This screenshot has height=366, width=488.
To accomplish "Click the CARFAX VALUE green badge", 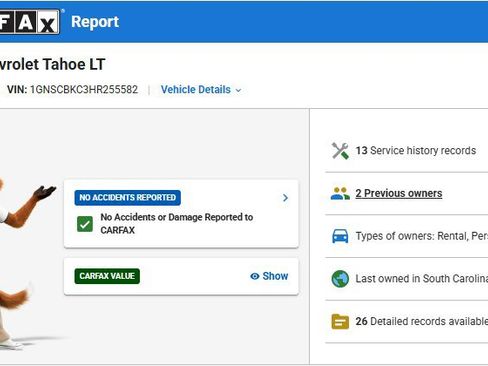I will 107,276.
